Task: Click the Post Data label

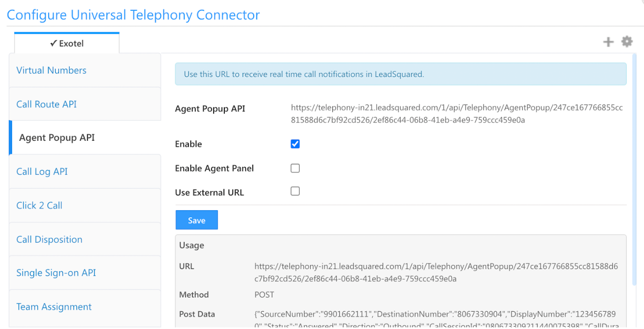Action: pyautogui.click(x=197, y=314)
